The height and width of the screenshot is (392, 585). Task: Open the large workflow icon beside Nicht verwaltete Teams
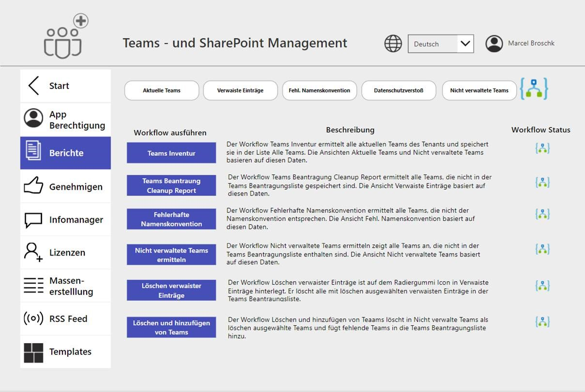click(x=534, y=89)
